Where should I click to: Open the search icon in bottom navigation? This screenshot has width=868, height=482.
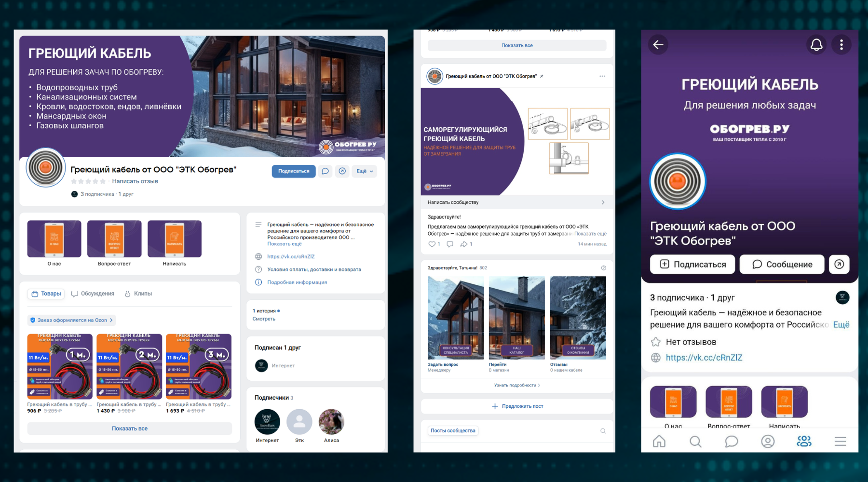(695, 441)
